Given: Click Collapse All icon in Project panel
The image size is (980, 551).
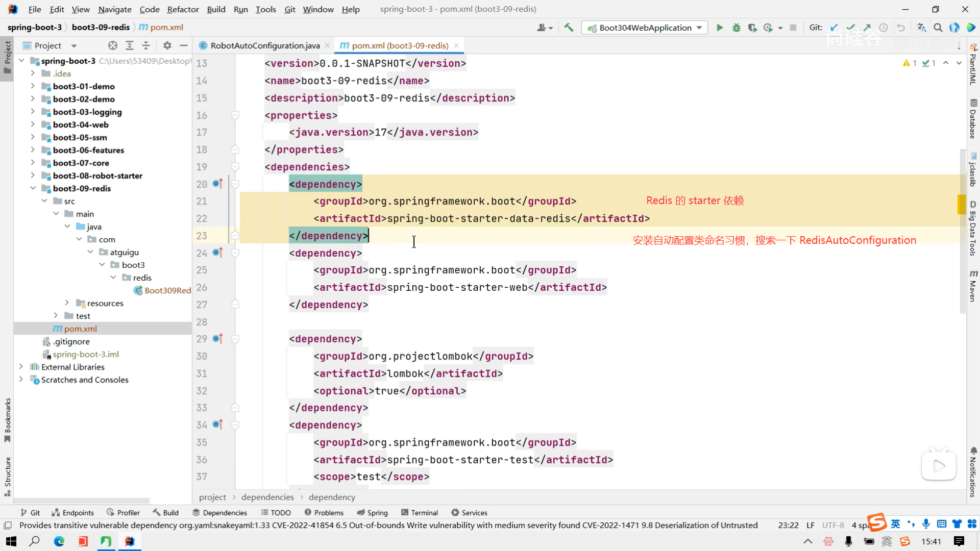Looking at the screenshot, I should point(146,45).
